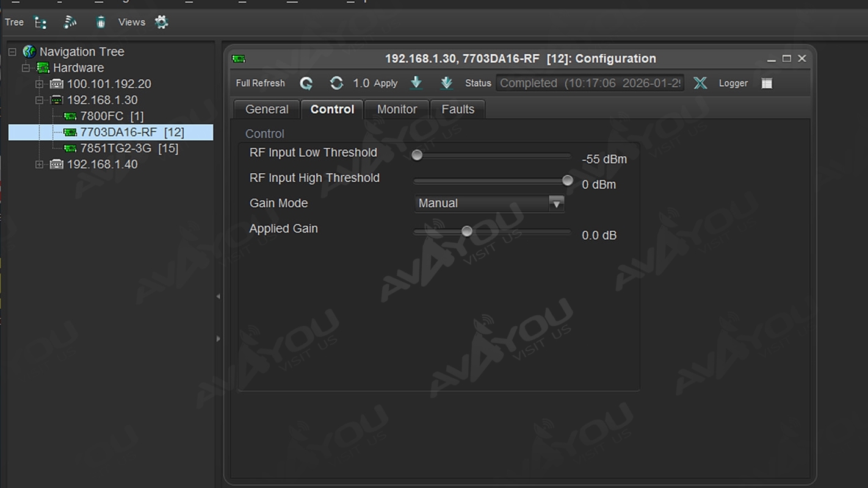Click the wireless signal discovery icon
This screenshot has width=868, height=488.
[70, 23]
